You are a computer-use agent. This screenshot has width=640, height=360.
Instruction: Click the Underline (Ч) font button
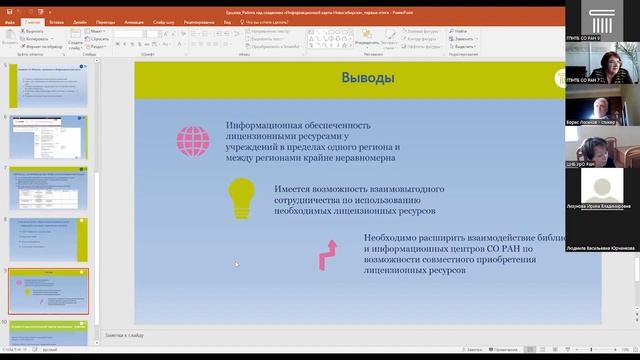tap(132, 44)
